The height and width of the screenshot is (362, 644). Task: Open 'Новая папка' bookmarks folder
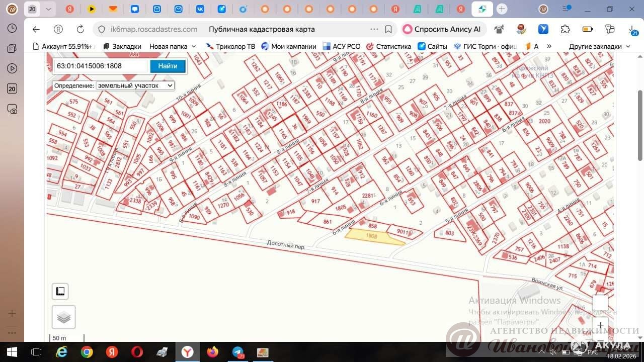(173, 46)
